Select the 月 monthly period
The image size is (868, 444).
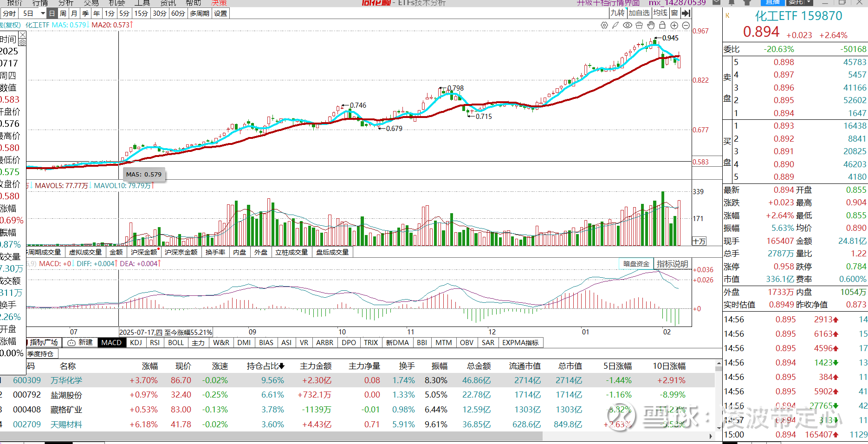click(74, 13)
